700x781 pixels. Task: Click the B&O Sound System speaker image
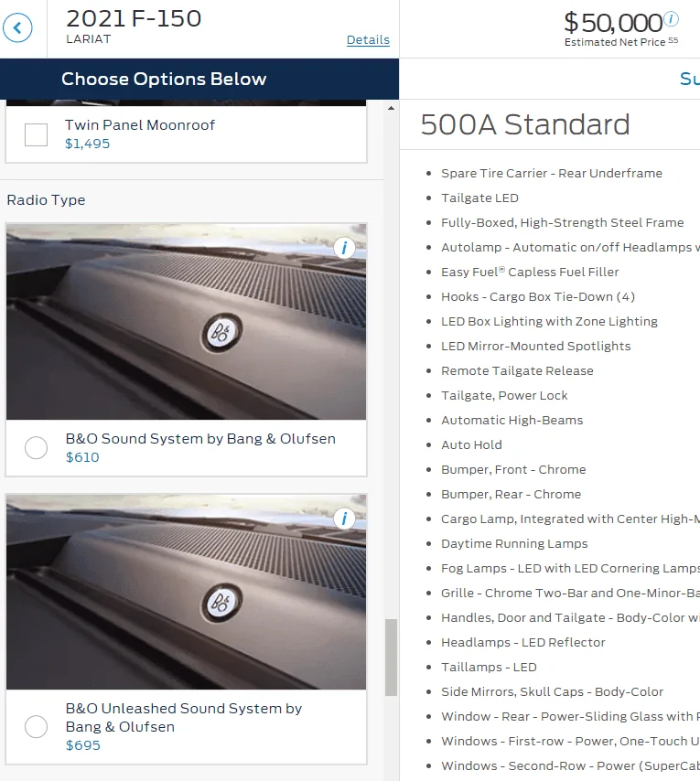pyautogui.click(x=186, y=322)
